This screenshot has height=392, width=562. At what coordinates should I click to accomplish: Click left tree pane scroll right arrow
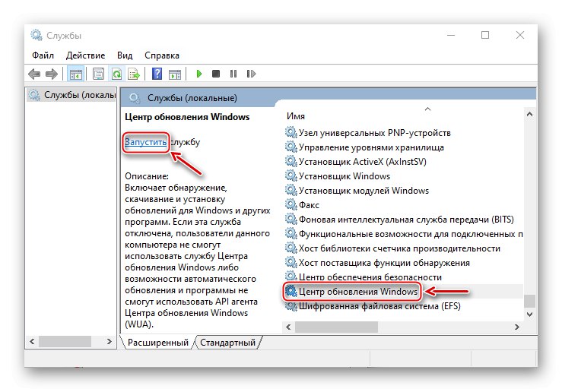point(110,342)
